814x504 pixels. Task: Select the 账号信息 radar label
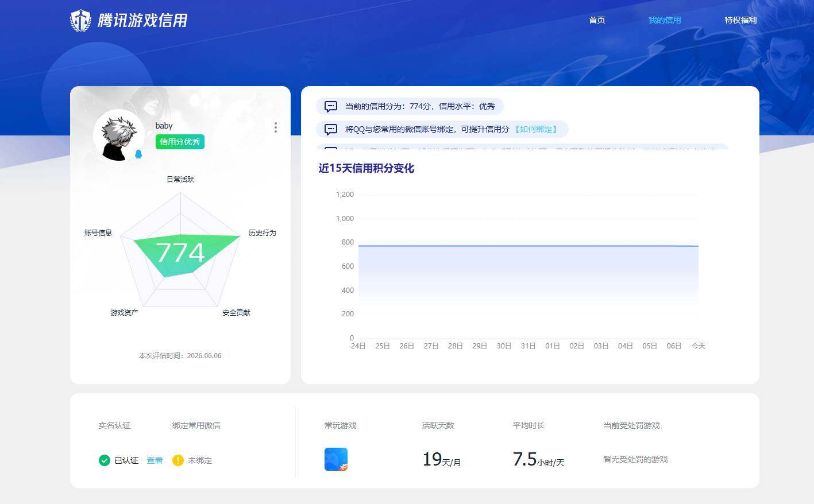click(98, 232)
